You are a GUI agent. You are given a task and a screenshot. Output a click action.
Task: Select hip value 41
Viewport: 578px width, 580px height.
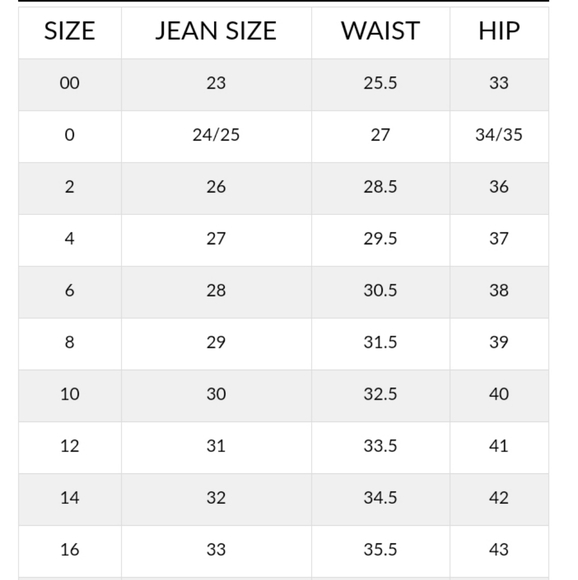[x=499, y=446]
